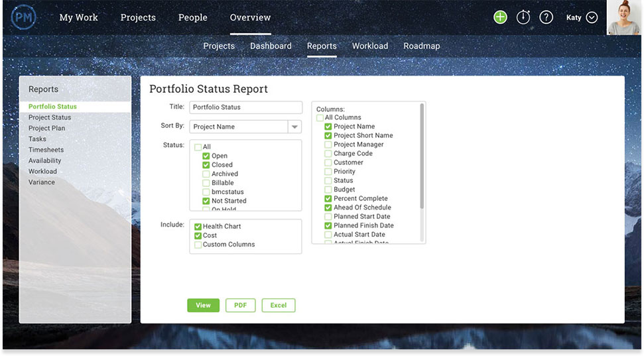Image resolution: width=644 pixels, height=356 pixels.
Task: Uncheck the Closed status checkbox
Action: [x=206, y=165]
